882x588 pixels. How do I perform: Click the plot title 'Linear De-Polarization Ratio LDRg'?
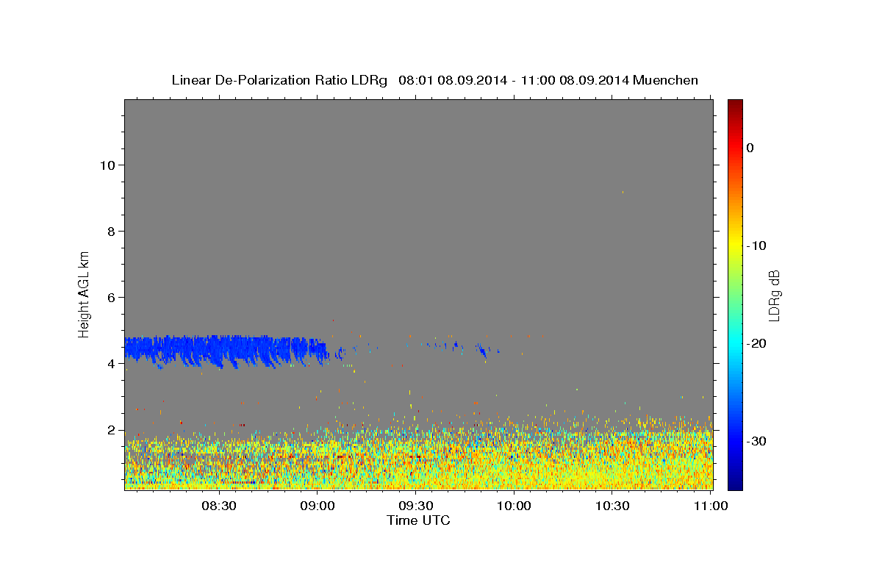pyautogui.click(x=279, y=80)
